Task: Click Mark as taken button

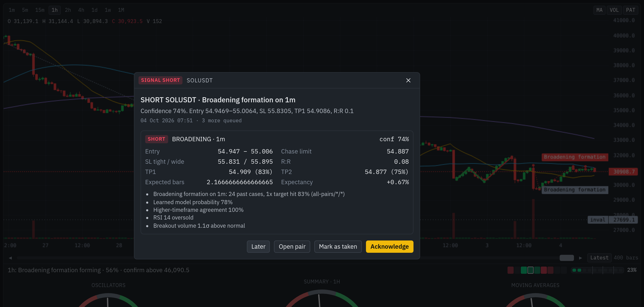Action: pyautogui.click(x=338, y=247)
